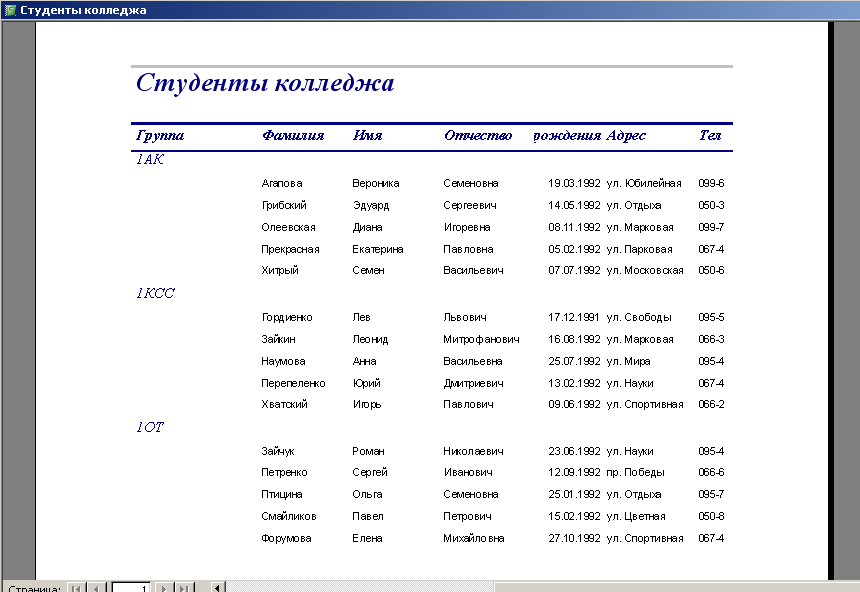Go to the previous report page
The width and height of the screenshot is (860, 592).
(x=97, y=588)
